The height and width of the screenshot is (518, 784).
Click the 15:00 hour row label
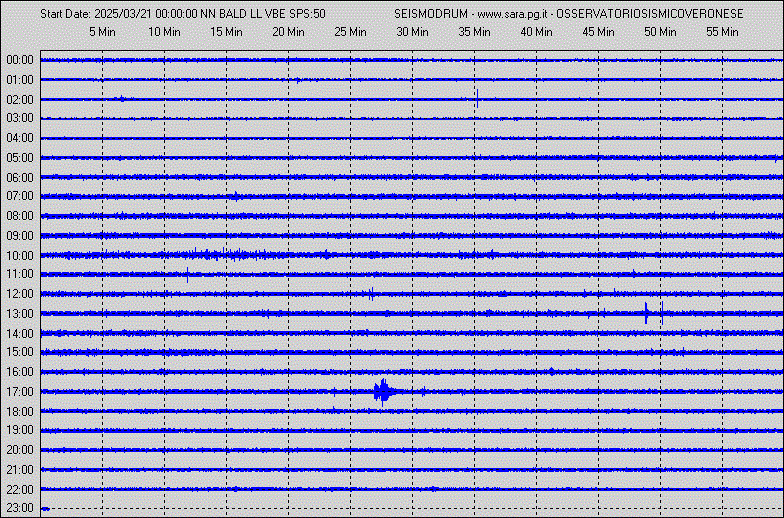(x=20, y=352)
